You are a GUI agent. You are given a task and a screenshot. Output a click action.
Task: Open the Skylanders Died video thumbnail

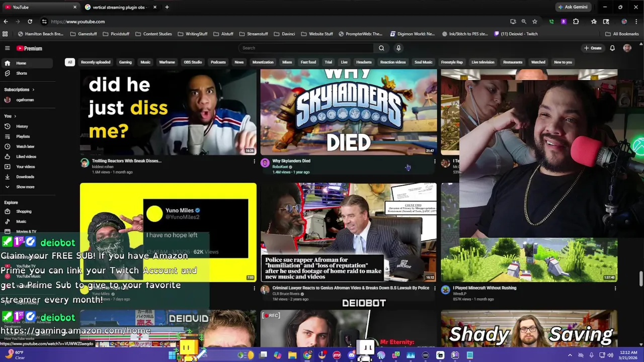click(349, 112)
